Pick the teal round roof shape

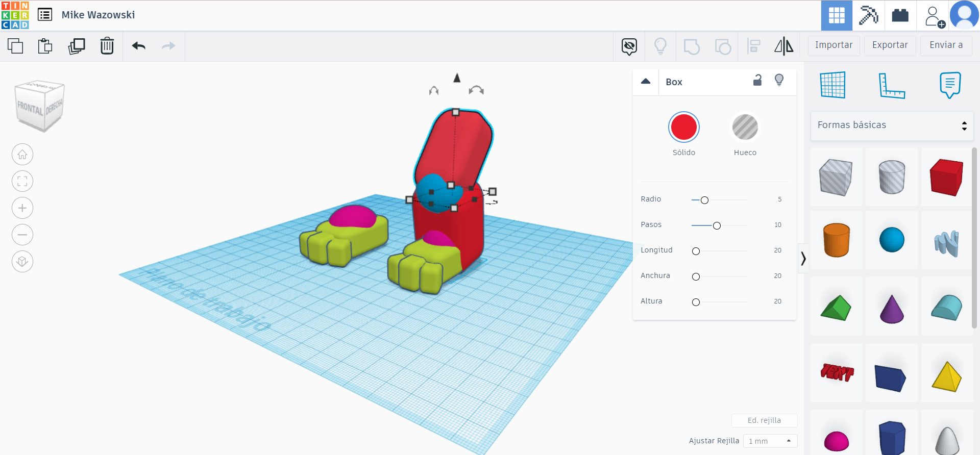(947, 307)
